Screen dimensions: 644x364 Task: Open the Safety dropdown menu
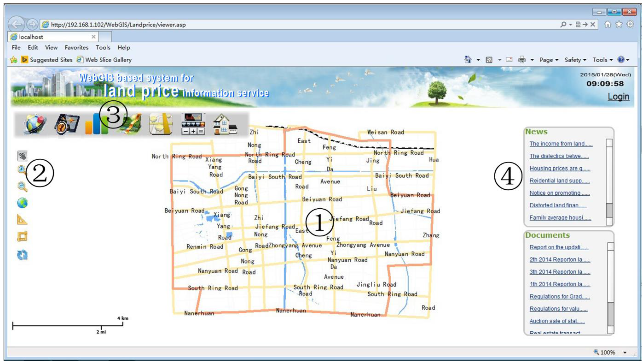click(x=575, y=60)
